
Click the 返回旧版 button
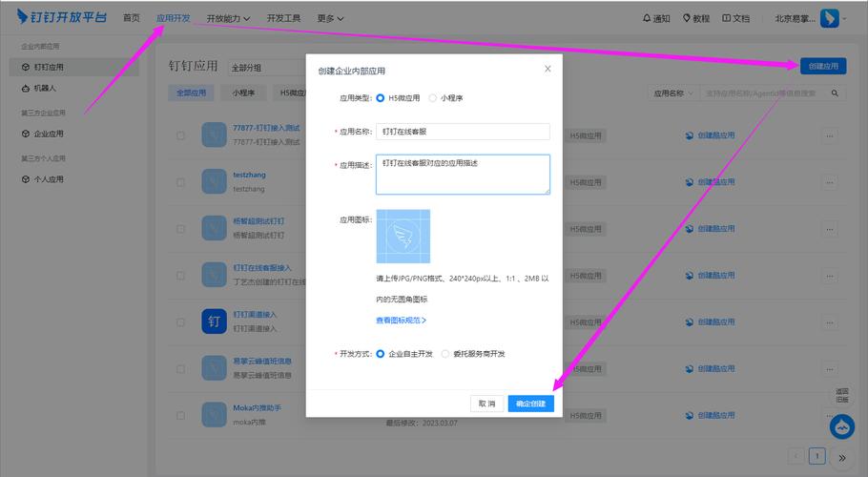coord(842,395)
